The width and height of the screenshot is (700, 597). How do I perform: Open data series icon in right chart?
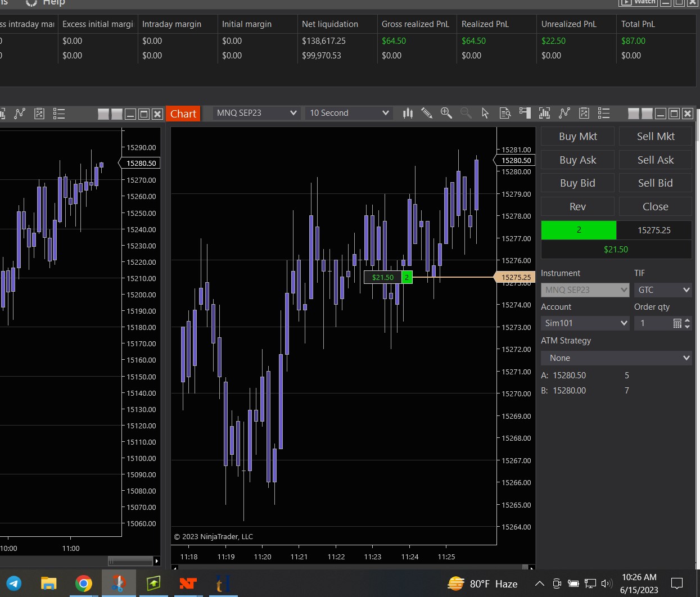pyautogui.click(x=544, y=113)
